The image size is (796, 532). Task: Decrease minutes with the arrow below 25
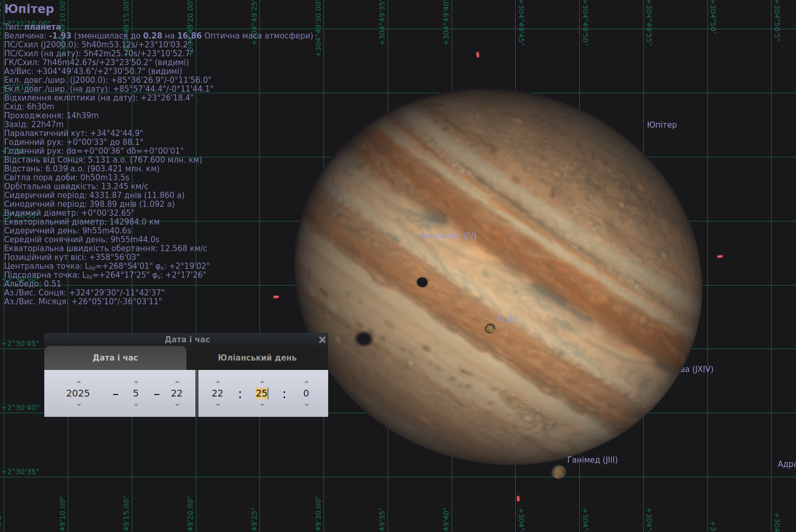pos(262,405)
